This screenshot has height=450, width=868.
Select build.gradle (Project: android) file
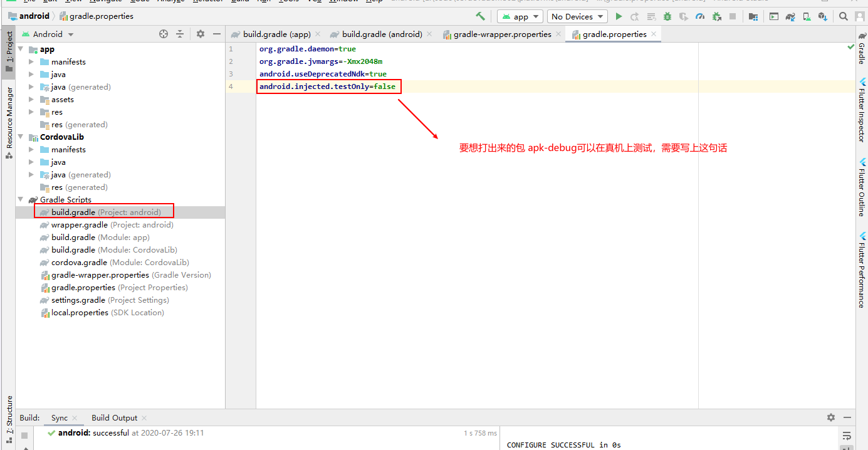[x=120, y=212]
